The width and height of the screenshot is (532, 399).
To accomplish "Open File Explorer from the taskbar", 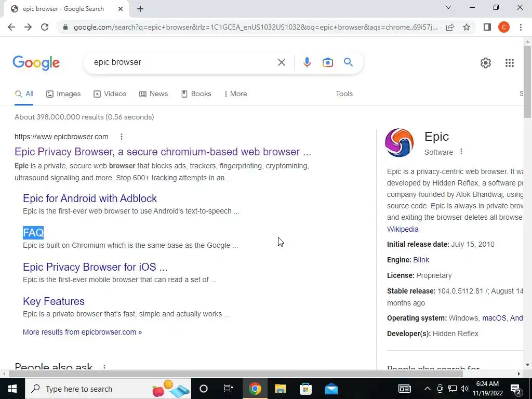I will pos(280,389).
